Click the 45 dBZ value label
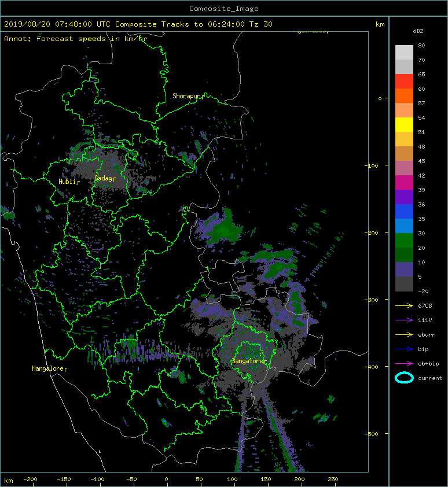Viewport: 448px width, 487px height. [421, 161]
